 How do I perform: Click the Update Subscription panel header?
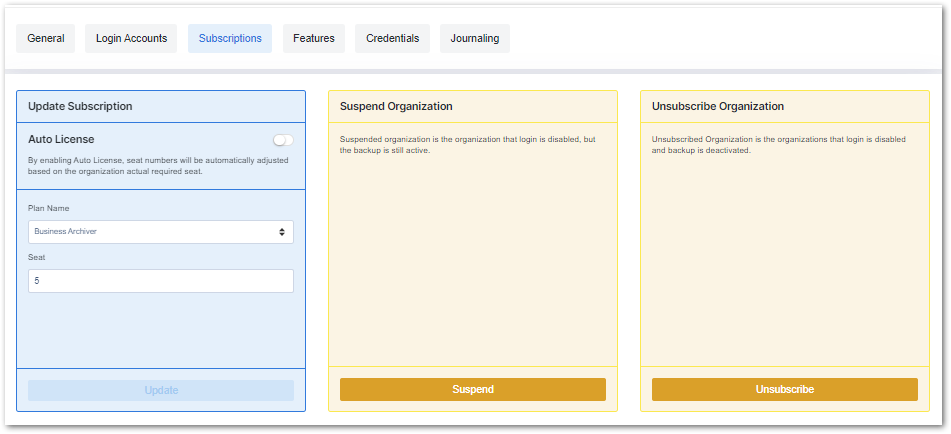point(80,106)
